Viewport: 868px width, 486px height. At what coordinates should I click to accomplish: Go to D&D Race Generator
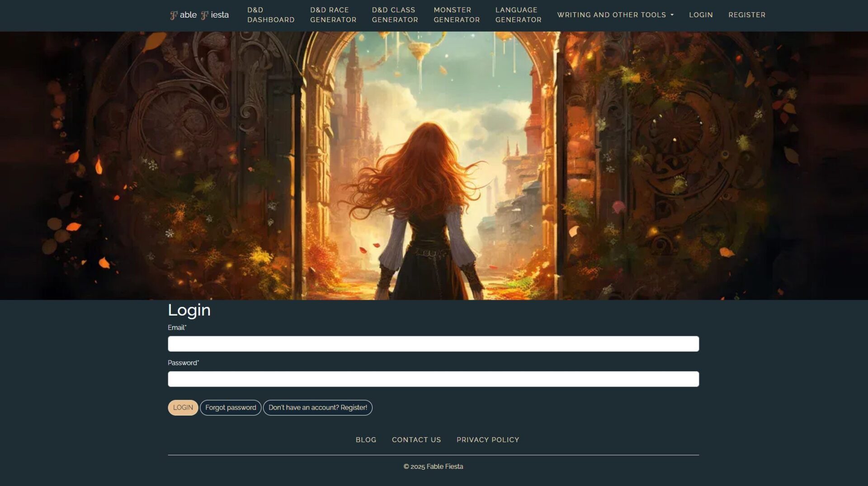(x=333, y=15)
